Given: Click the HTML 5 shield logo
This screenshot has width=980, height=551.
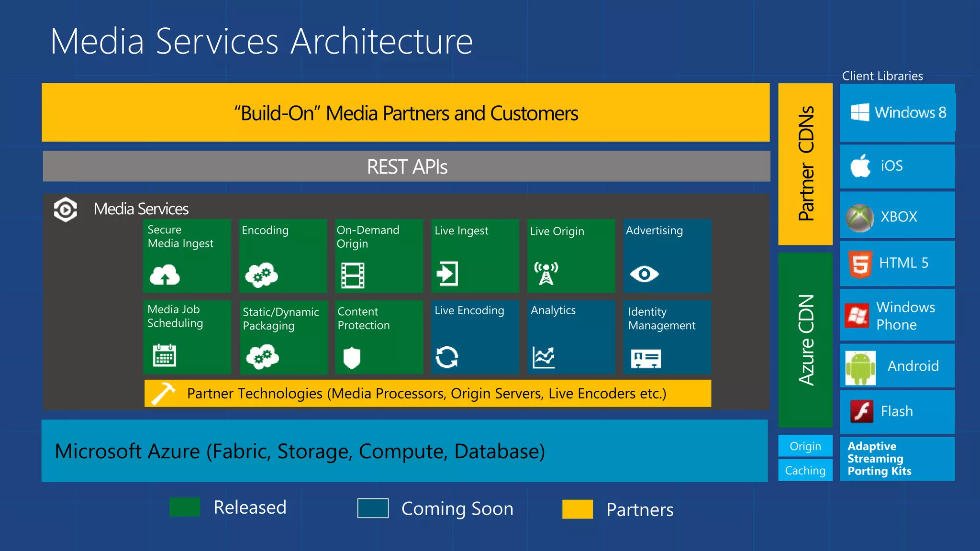Looking at the screenshot, I should coord(860,264).
